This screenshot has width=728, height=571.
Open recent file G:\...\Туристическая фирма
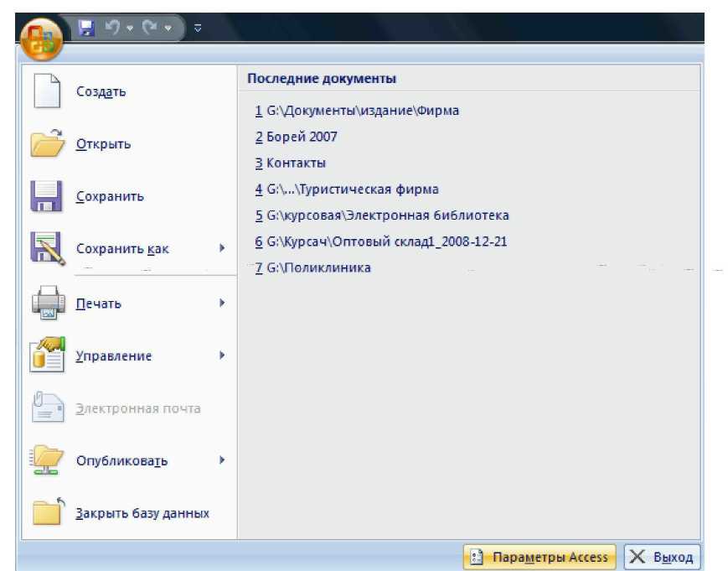[x=347, y=189]
